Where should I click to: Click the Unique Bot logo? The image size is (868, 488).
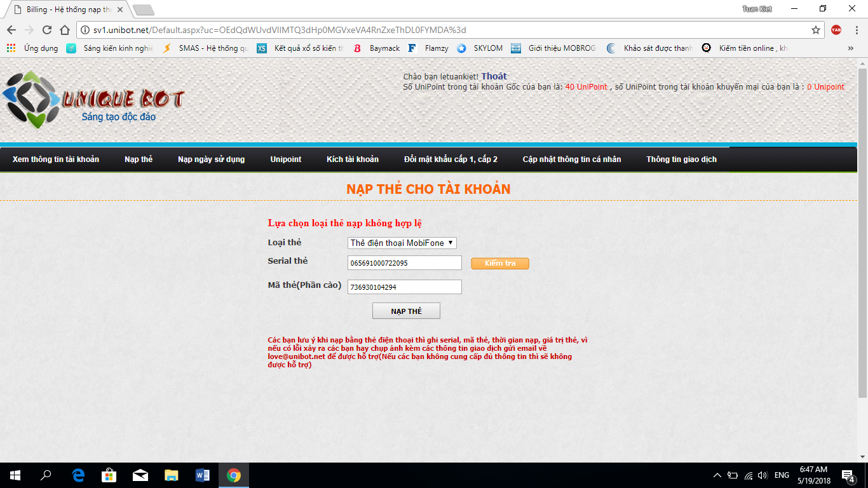[x=93, y=100]
